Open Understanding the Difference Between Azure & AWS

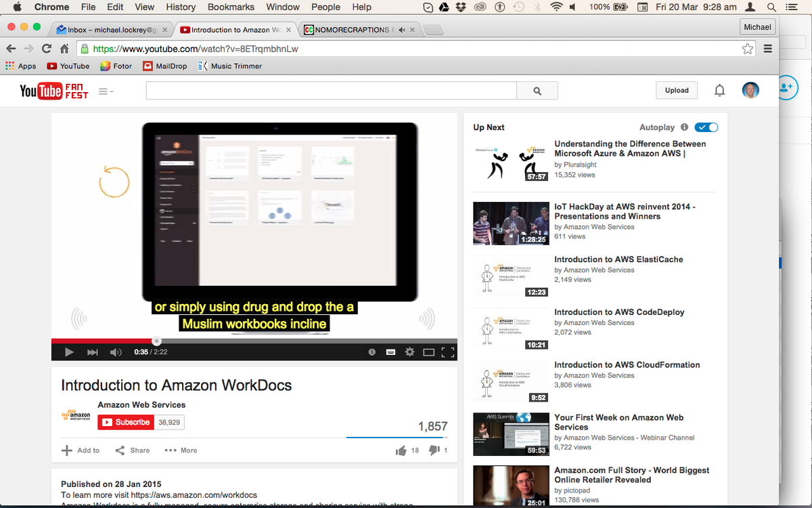[x=630, y=148]
